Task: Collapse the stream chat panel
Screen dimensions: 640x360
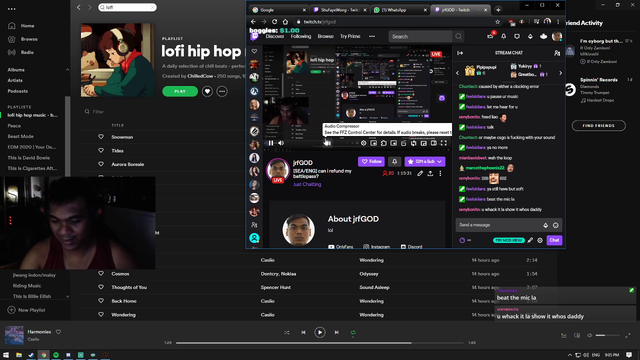Action: tap(460, 53)
